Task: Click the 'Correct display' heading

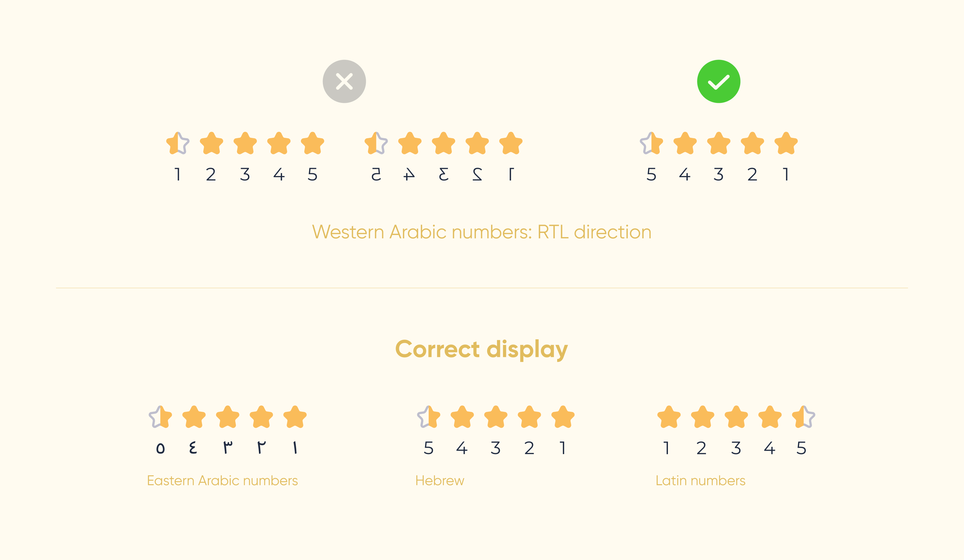Action: [x=482, y=350]
